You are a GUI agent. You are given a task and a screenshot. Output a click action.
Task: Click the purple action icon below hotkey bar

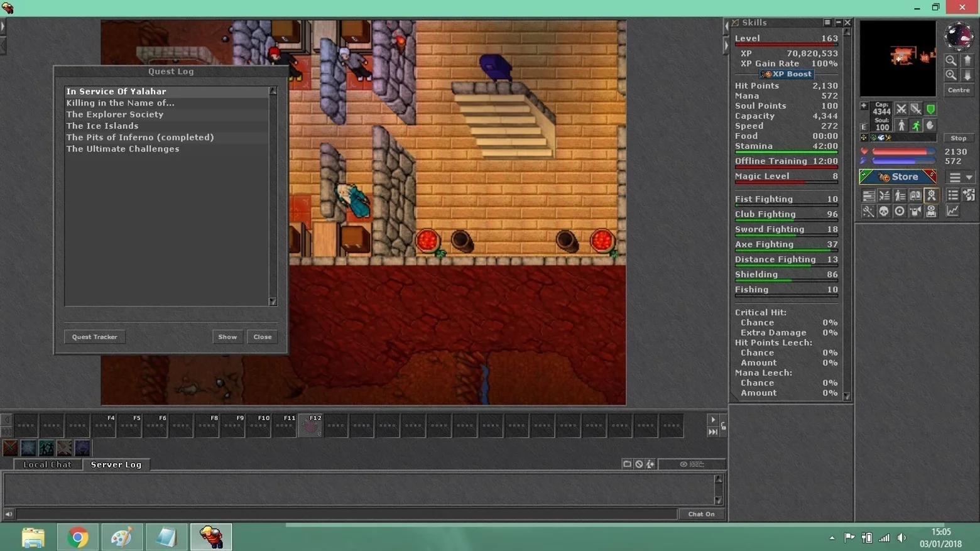pyautogui.click(x=82, y=448)
